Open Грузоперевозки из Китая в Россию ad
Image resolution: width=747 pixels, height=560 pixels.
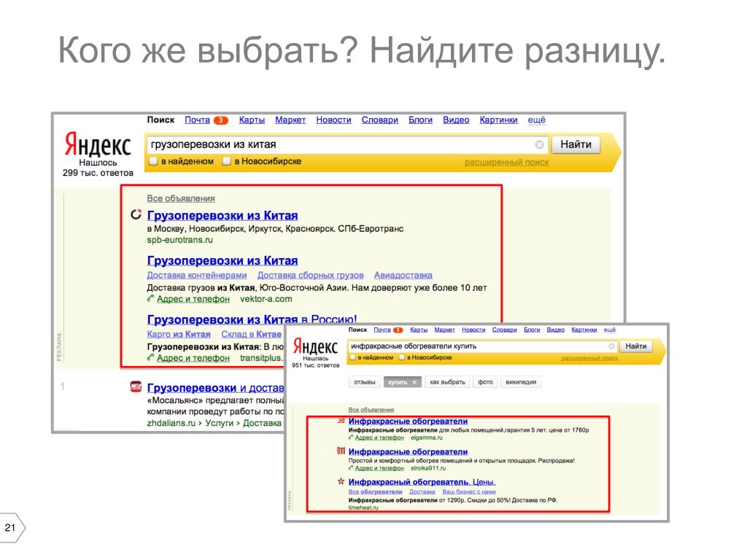(252, 319)
